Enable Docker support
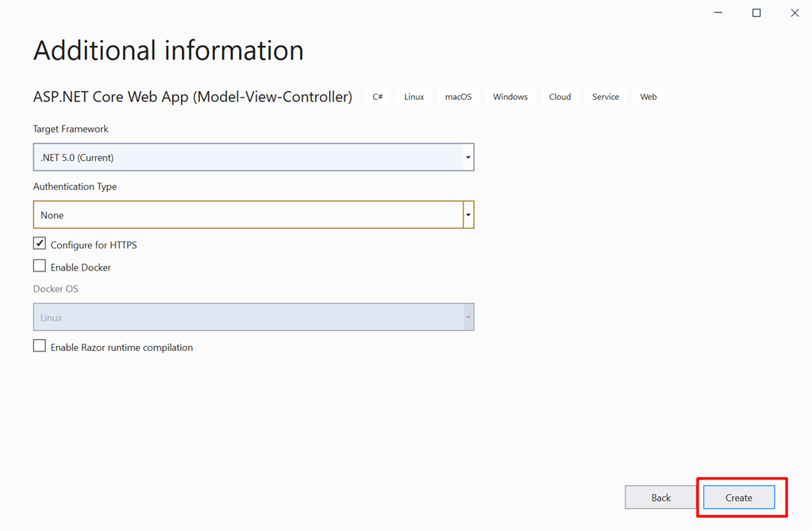Screen dimensions: 812x531 coord(39,265)
